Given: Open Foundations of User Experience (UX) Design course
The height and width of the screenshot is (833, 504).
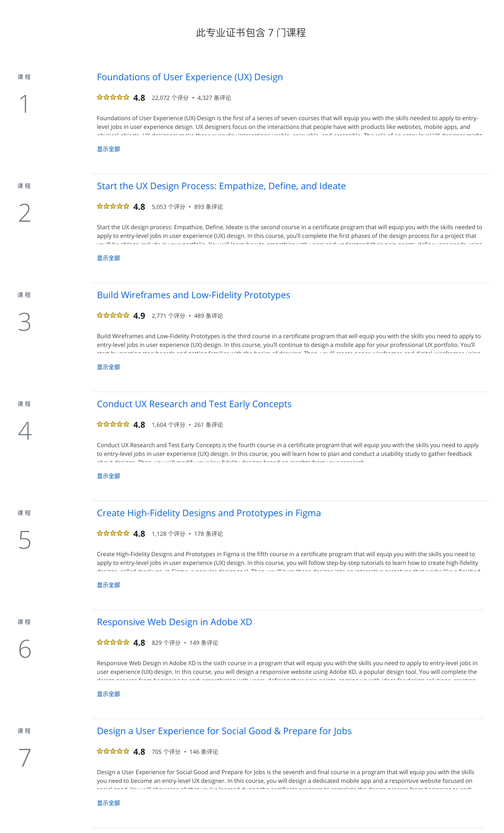Looking at the screenshot, I should (x=190, y=77).
